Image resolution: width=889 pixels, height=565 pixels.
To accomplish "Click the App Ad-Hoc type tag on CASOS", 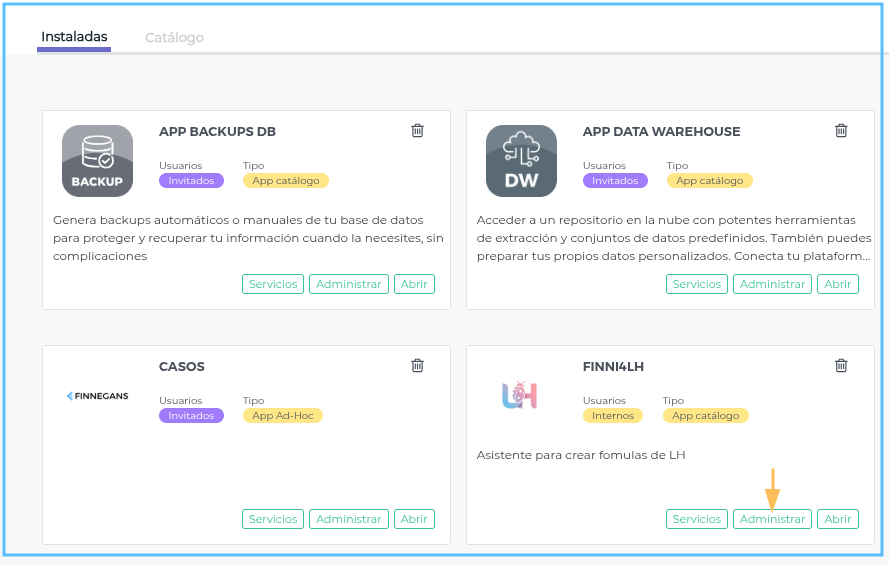I will coord(283,416).
